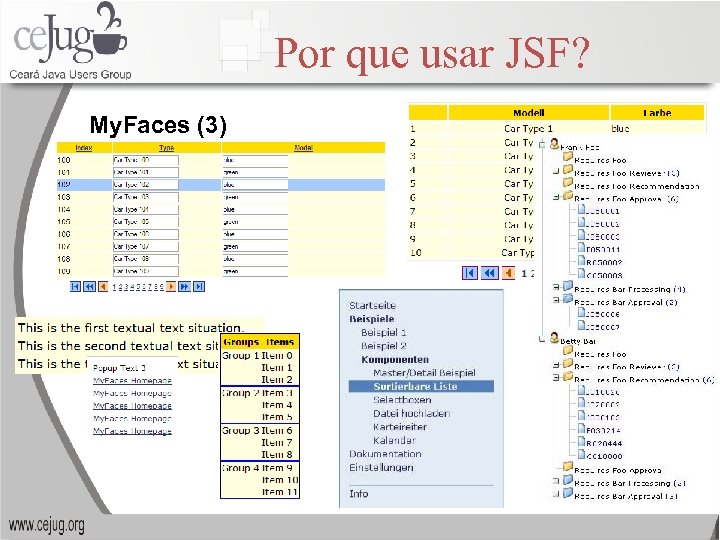This screenshot has width=720, height=540.
Task: Click the Betty Bar user icon
Action: [x=555, y=338]
